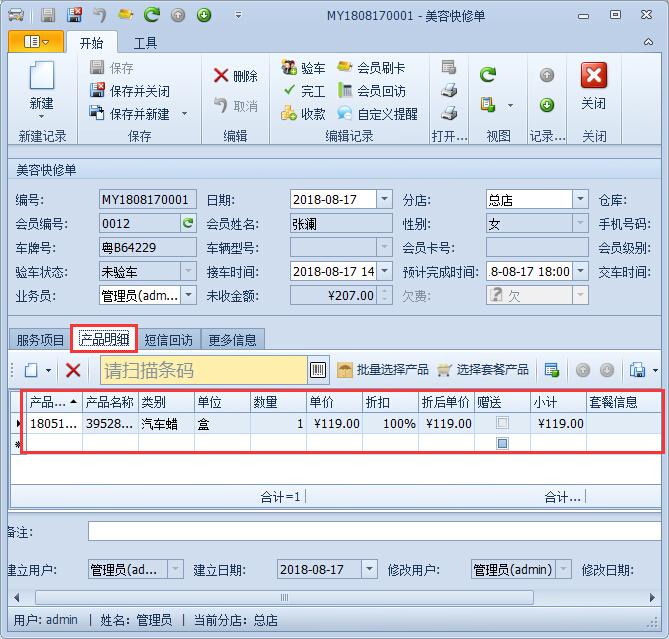Click the 请扫描条码 barcode input field
This screenshot has width=669, height=639.
click(203, 370)
